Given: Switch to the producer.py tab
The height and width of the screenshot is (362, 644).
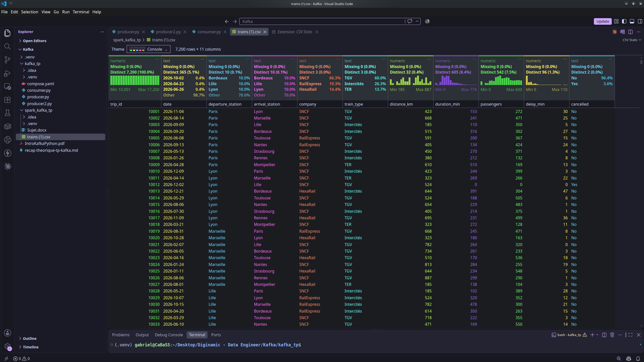Looking at the screenshot, I should (128, 32).
